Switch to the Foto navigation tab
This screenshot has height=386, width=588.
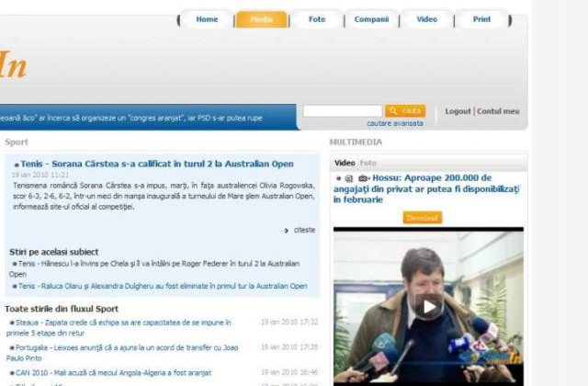(317, 19)
